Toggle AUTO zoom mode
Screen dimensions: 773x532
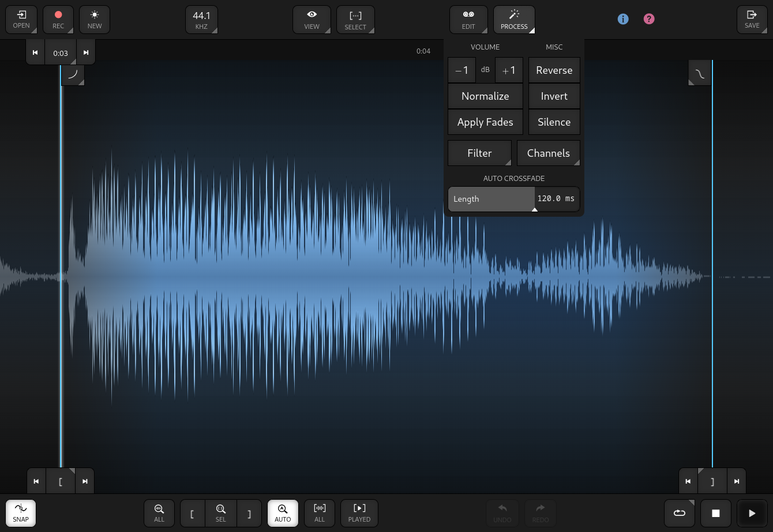tap(283, 513)
